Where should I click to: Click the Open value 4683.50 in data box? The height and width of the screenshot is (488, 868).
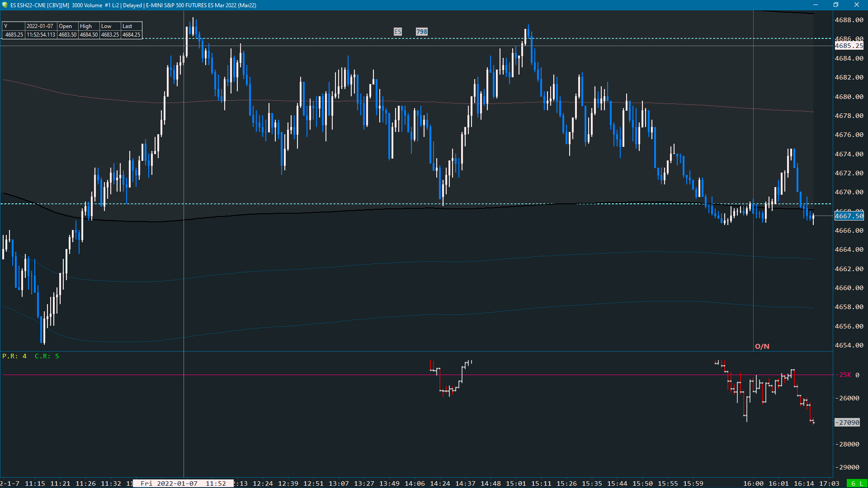tap(67, 35)
